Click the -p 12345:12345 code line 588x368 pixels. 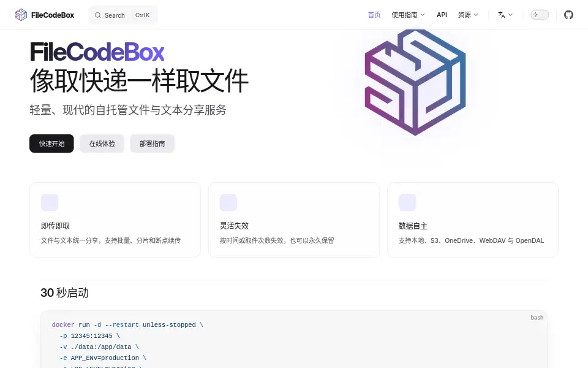(89, 336)
